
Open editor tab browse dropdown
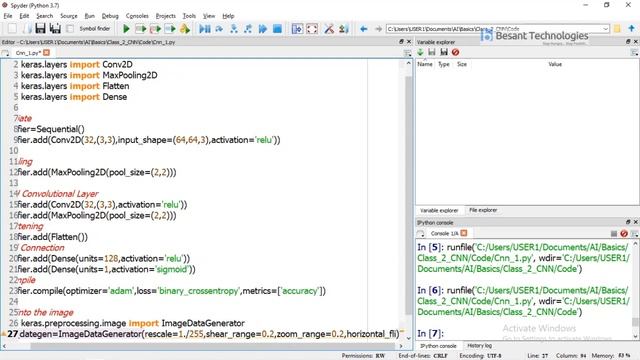(x=5, y=53)
